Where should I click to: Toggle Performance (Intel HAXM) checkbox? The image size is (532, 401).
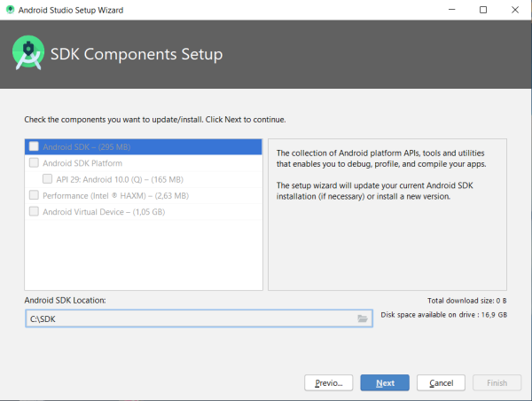click(x=34, y=195)
